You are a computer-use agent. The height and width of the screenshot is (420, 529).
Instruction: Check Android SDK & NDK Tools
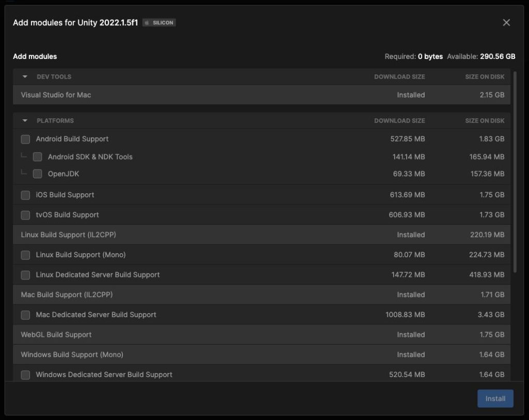[37, 157]
